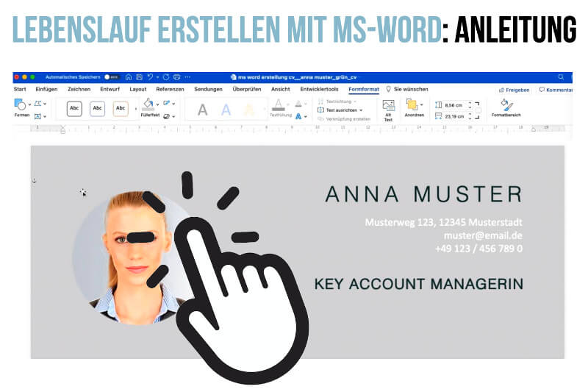Click the edit shape points icon
Screen dimensions: 588x392
pos(38,104)
